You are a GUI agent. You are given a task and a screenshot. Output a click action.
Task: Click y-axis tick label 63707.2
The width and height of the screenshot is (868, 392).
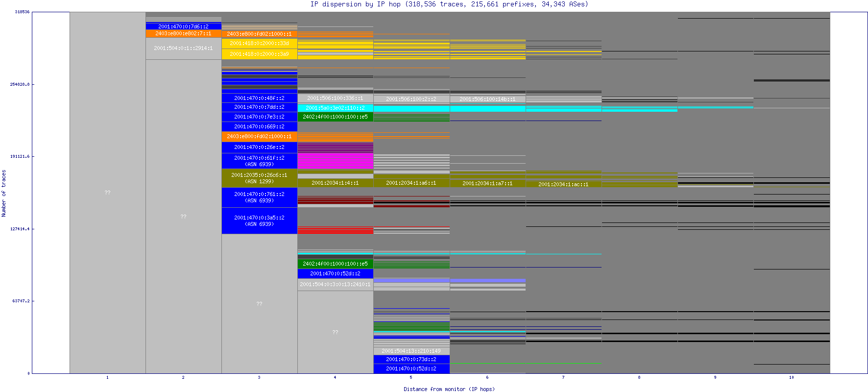21,301
